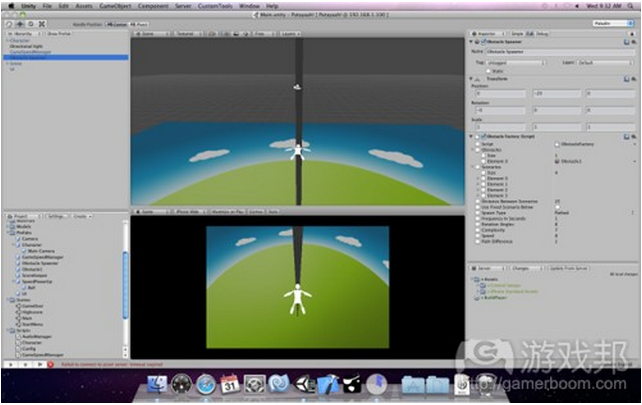Toggle the Center handle position button
Viewport: 642px width, 405px height.
[x=117, y=25]
